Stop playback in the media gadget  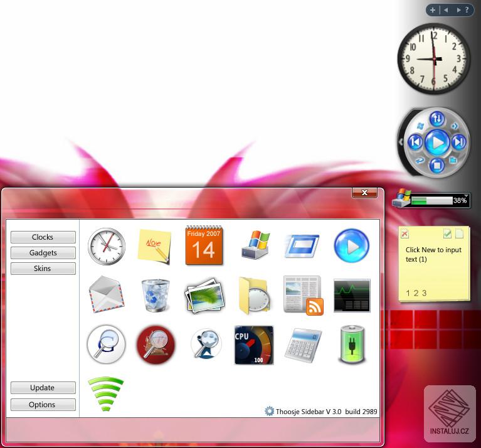click(x=437, y=165)
